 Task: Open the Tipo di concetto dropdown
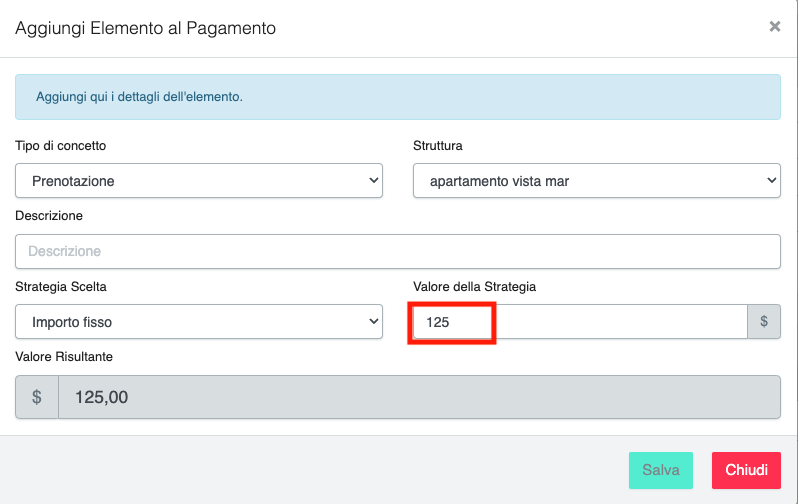(198, 181)
